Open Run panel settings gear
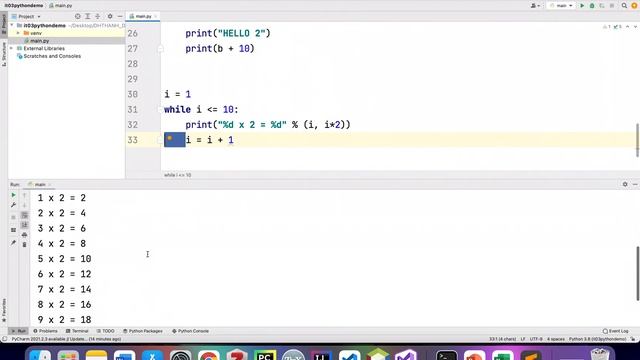 pos(625,184)
